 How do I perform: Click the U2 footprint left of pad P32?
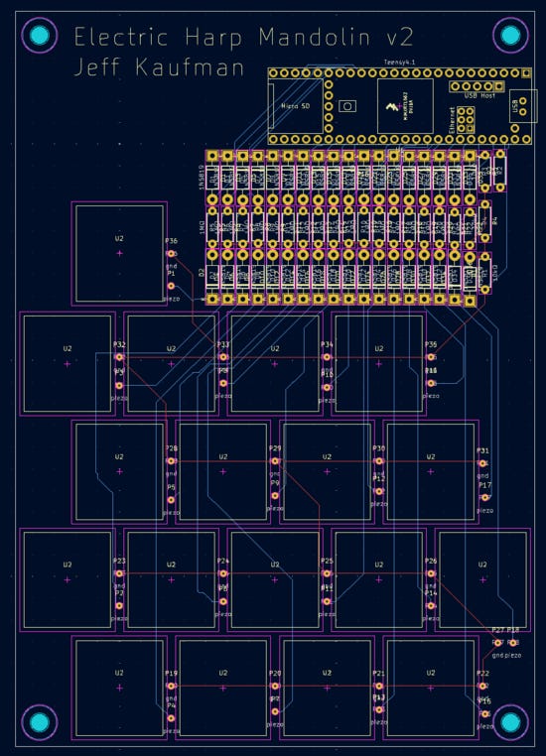[x=68, y=364]
